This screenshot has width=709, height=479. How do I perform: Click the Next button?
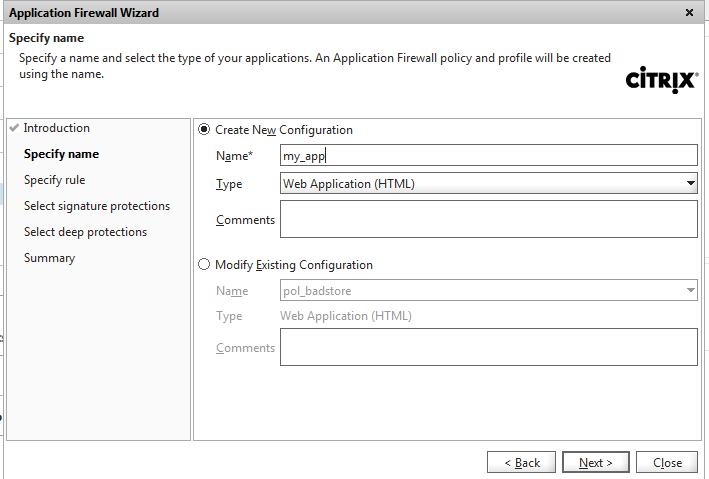coord(595,463)
